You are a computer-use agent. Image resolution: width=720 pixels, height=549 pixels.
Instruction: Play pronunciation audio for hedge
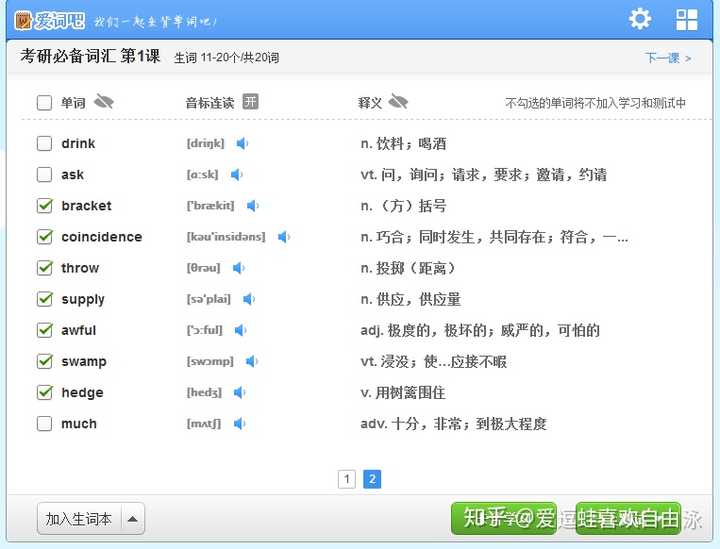[x=239, y=392]
